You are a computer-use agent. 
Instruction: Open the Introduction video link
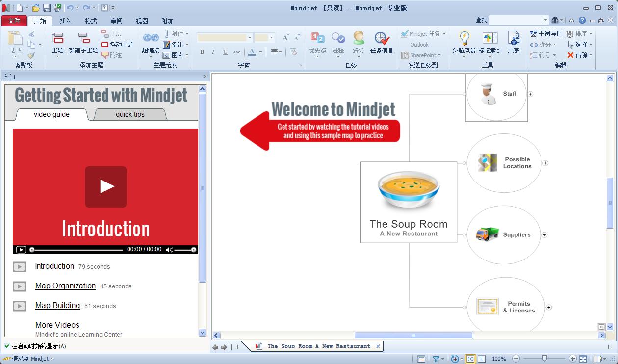[54, 266]
